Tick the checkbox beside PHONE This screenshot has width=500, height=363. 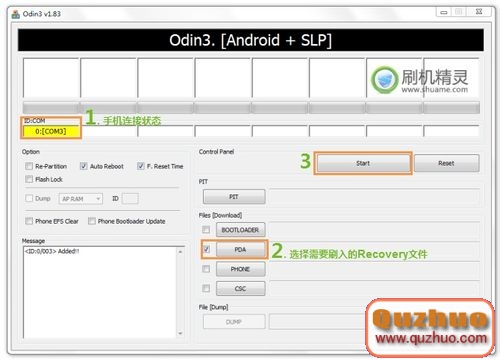tap(206, 269)
